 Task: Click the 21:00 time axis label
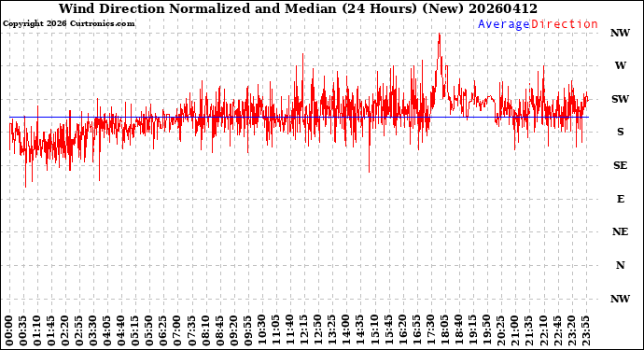pos(514,330)
